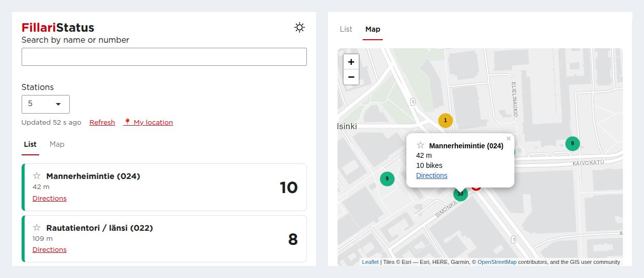Viewport: 644px width, 278px height.
Task: Star Mannerheimintie (024) in map popup
Action: tap(420, 145)
